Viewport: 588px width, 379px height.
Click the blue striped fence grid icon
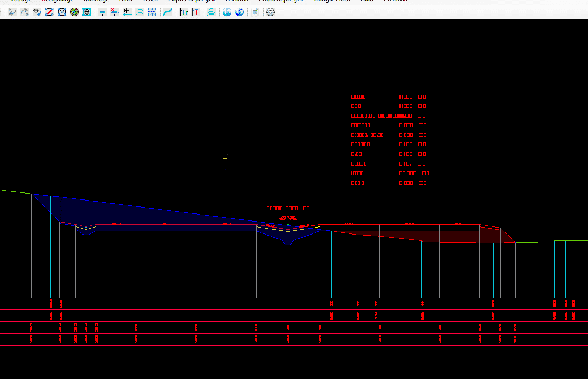click(x=153, y=12)
